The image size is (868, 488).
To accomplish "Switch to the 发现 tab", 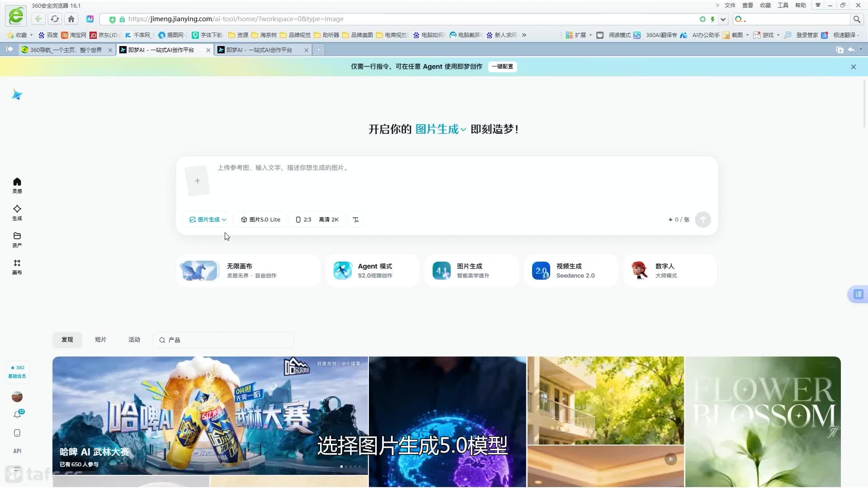I will [x=67, y=340].
